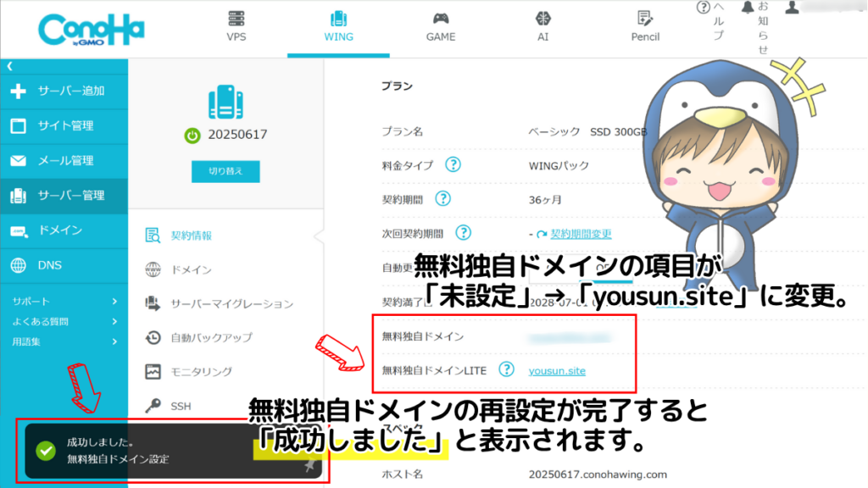The image size is (868, 488).
Task: Click the 36ヶ月 contract period value
Action: pyautogui.click(x=545, y=200)
